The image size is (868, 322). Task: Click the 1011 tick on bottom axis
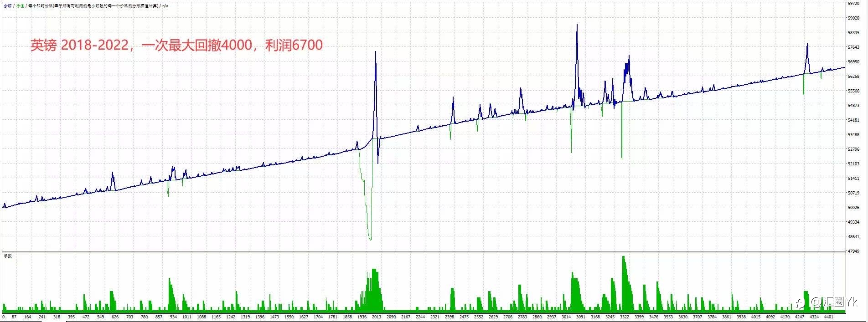187,317
